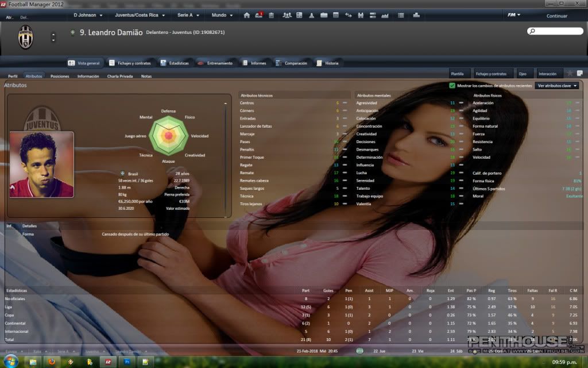The image size is (588, 368).
Task: Switch to the Fichajes y contratos tab
Action: [x=130, y=63]
